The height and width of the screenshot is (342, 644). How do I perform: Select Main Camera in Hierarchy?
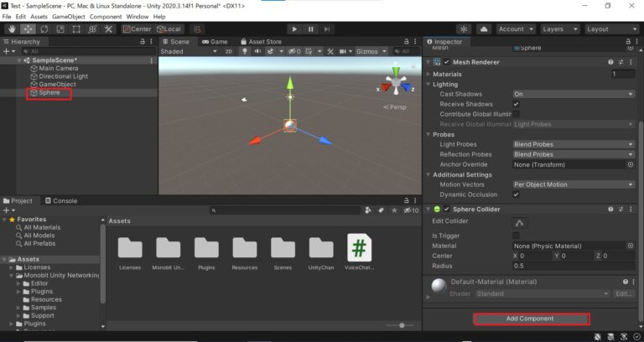pos(59,68)
